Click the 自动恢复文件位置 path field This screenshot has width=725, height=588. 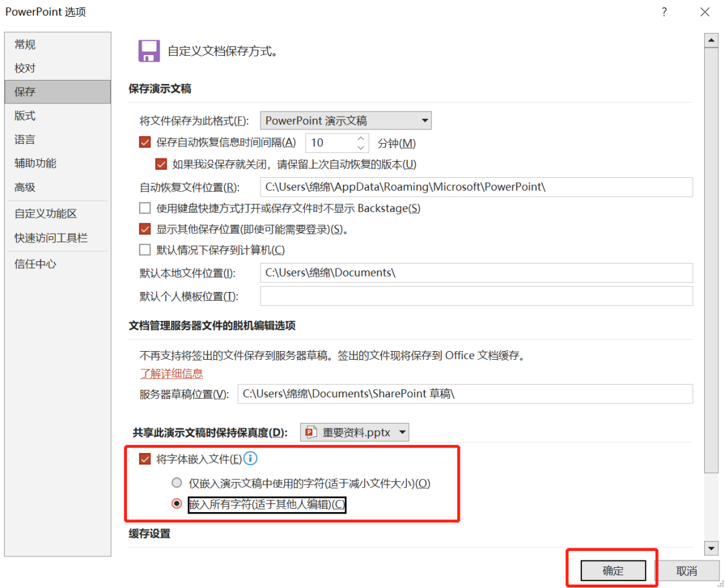pos(476,187)
